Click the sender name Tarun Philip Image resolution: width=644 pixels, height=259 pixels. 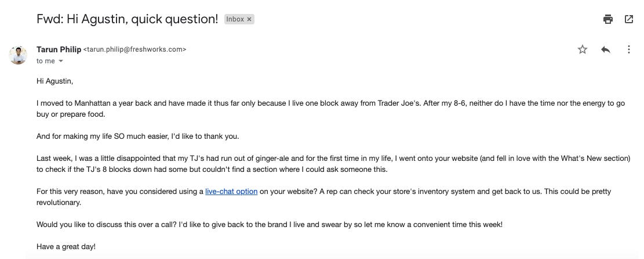[59, 49]
